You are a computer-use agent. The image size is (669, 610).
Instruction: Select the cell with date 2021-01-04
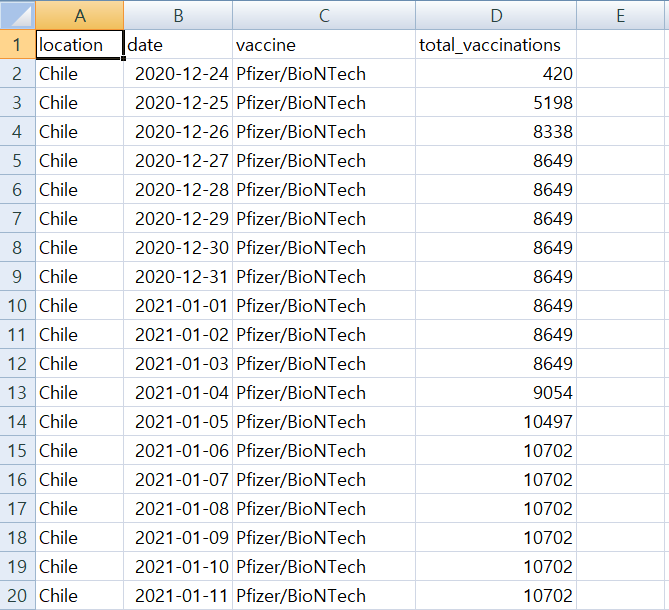(178, 392)
